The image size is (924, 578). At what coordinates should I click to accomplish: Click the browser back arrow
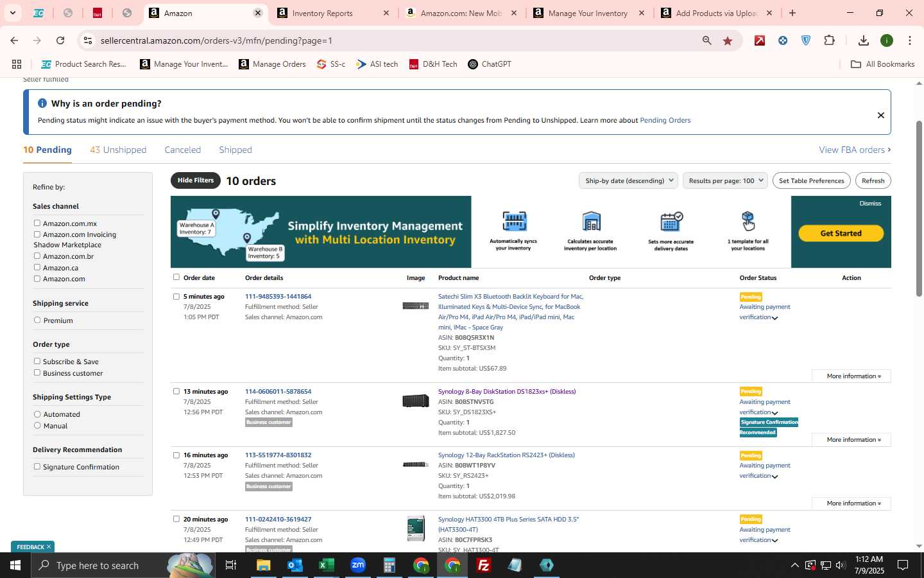pyautogui.click(x=14, y=40)
